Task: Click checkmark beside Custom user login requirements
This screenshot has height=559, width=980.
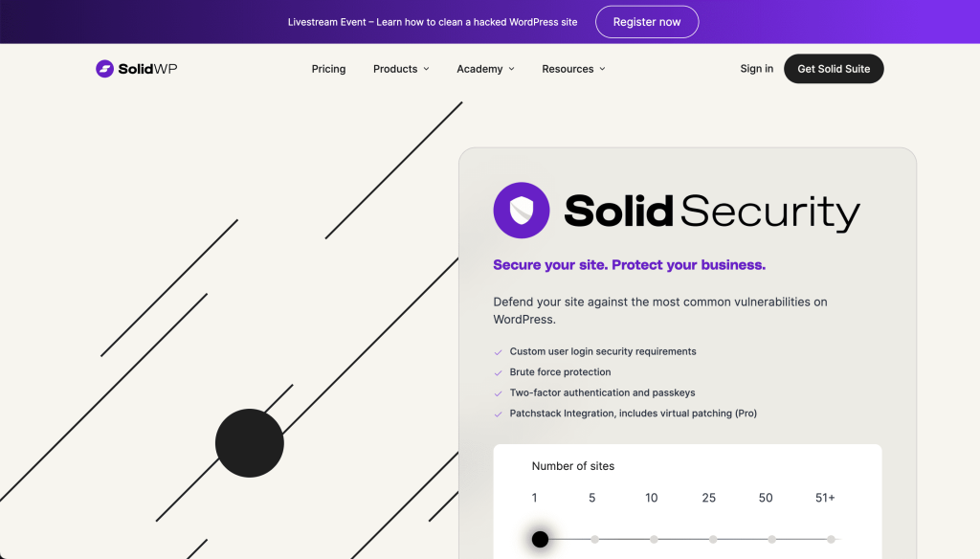Action: tap(498, 352)
